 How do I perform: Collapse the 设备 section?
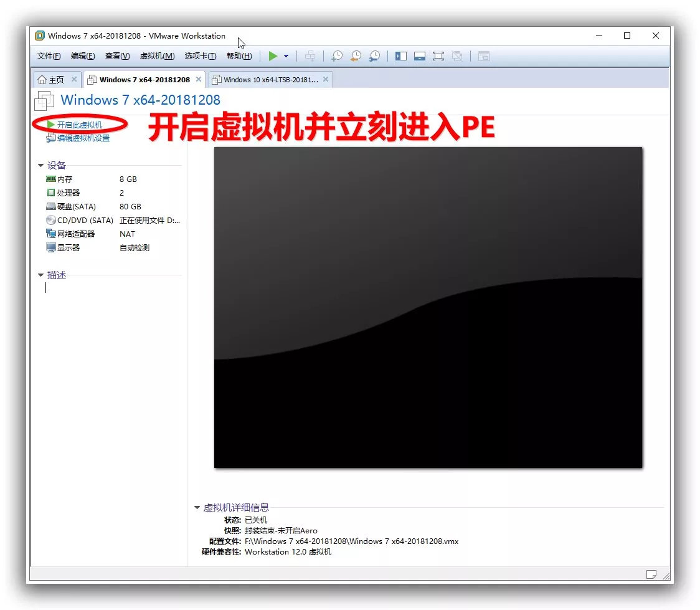pyautogui.click(x=40, y=165)
